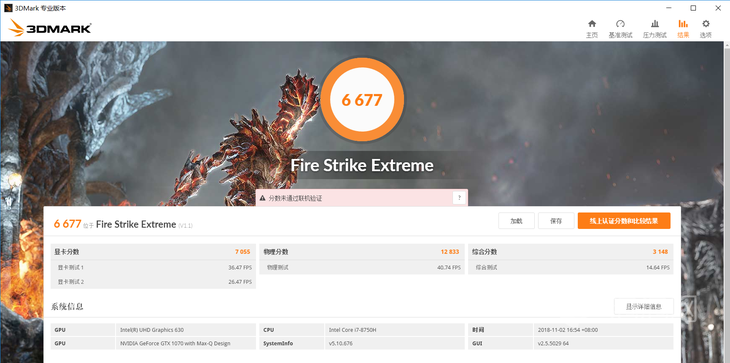Click the v2.5.5029 64 GUI version cell

[x=603, y=343]
